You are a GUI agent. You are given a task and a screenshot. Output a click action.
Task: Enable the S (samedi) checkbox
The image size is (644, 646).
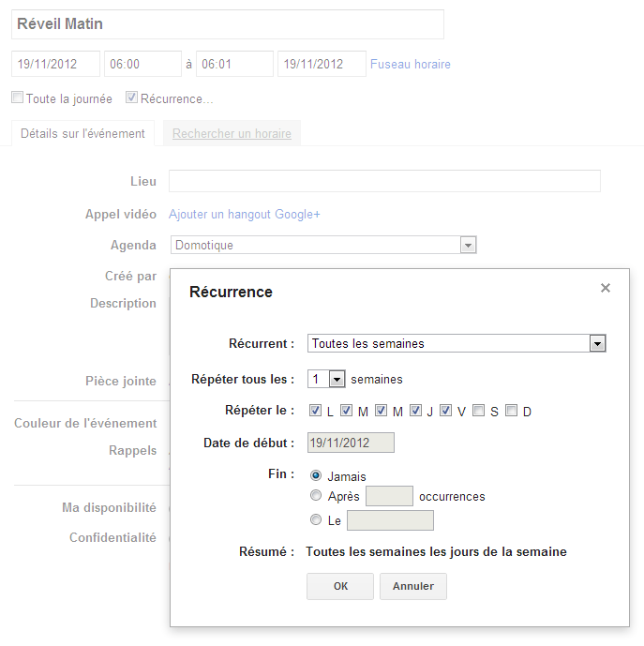pyautogui.click(x=478, y=411)
